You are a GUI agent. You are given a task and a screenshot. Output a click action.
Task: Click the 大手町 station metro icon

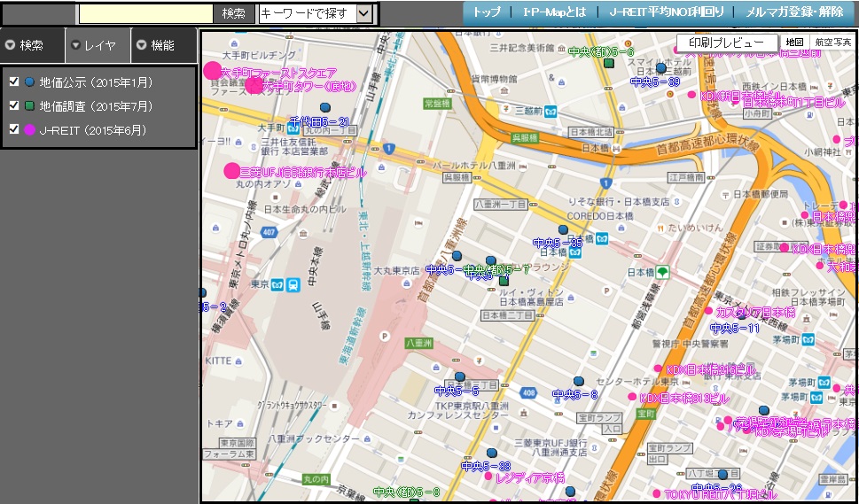(x=292, y=128)
